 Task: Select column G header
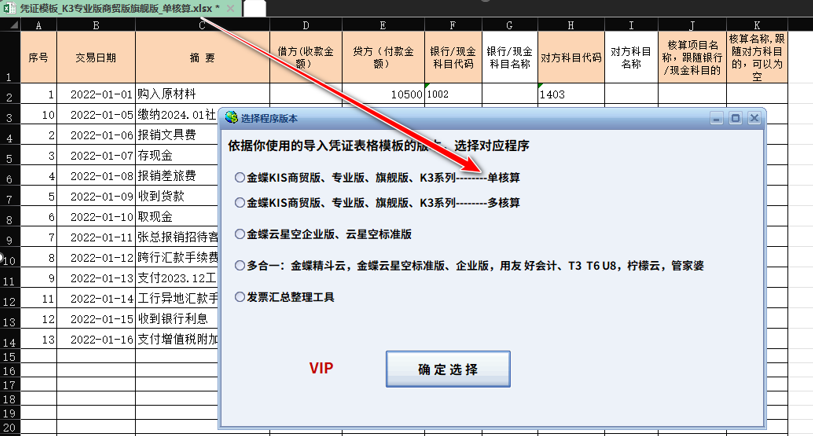pos(510,25)
